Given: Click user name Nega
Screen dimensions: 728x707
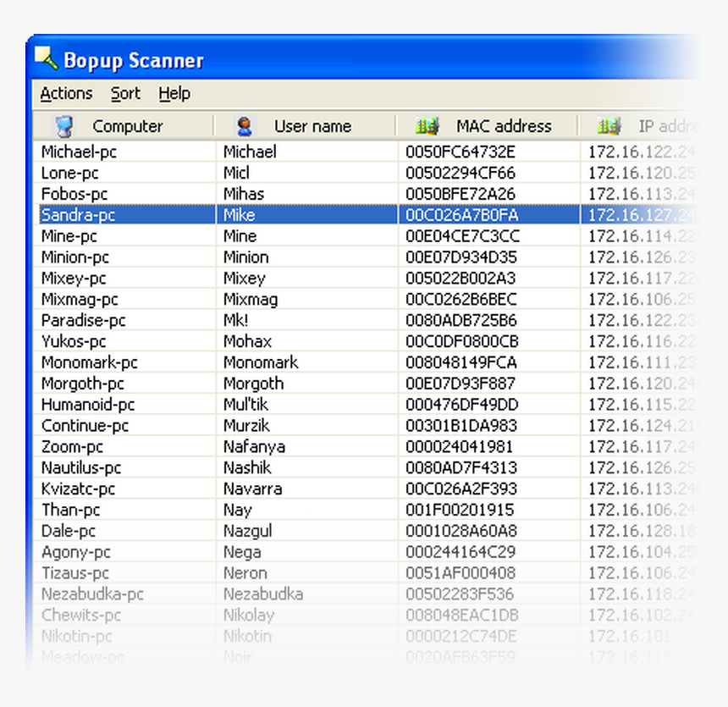Looking at the screenshot, I should click(242, 552).
